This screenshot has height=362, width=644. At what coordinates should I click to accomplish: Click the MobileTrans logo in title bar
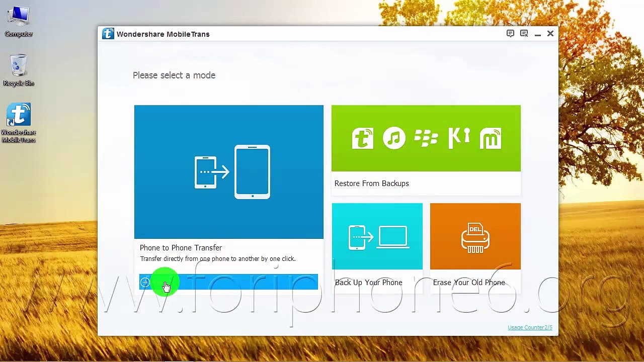coord(108,34)
